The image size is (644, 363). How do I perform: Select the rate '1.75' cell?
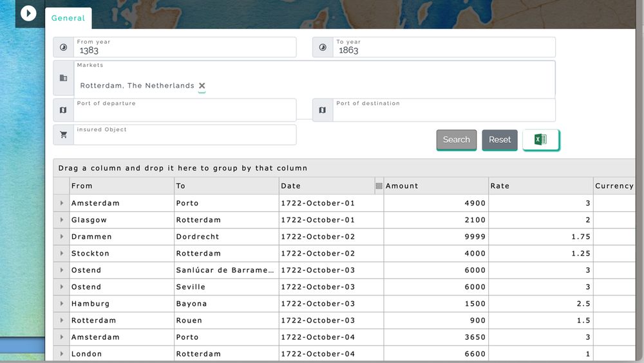pos(541,236)
